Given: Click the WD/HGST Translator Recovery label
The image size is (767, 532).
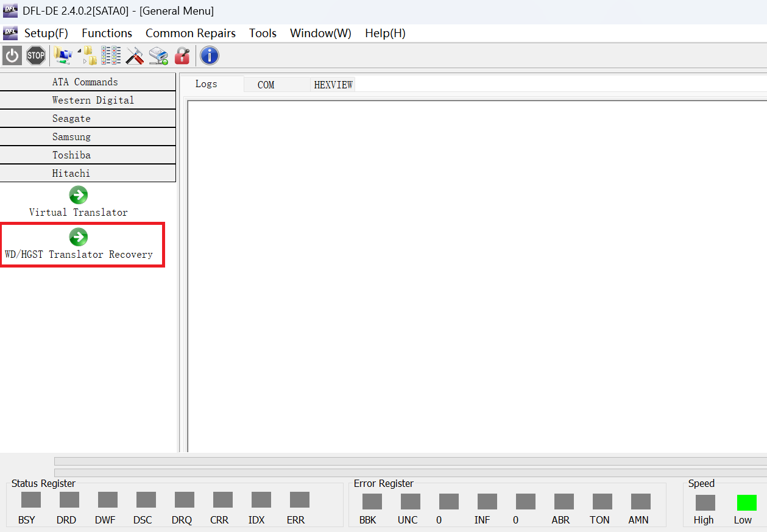Looking at the screenshot, I should point(79,254).
